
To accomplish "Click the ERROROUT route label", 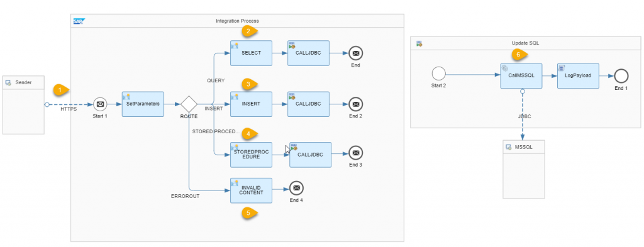I will [185, 196].
